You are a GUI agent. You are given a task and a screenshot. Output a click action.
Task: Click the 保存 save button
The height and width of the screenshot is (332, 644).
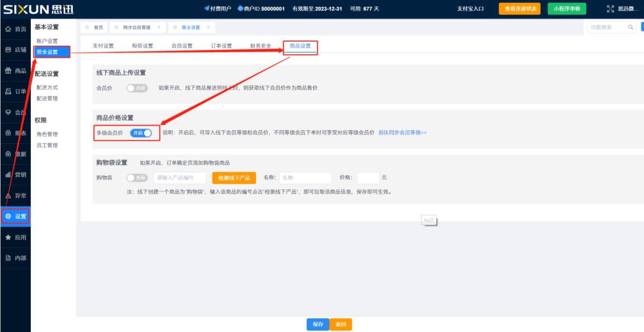[x=318, y=325]
